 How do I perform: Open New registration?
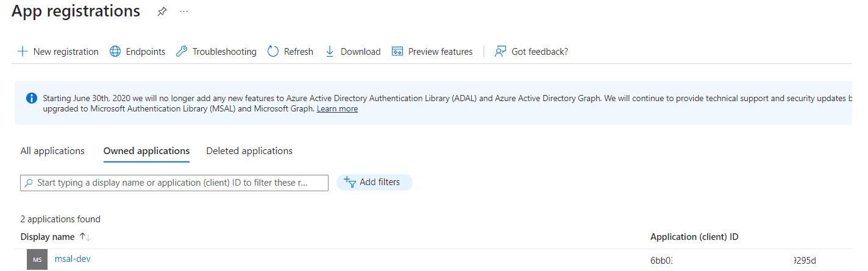tap(58, 52)
